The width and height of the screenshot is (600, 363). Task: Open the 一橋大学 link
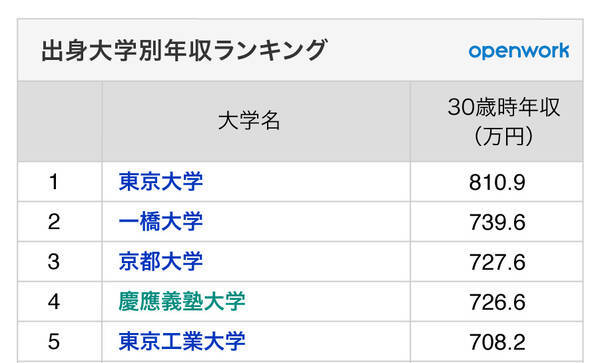(x=161, y=222)
